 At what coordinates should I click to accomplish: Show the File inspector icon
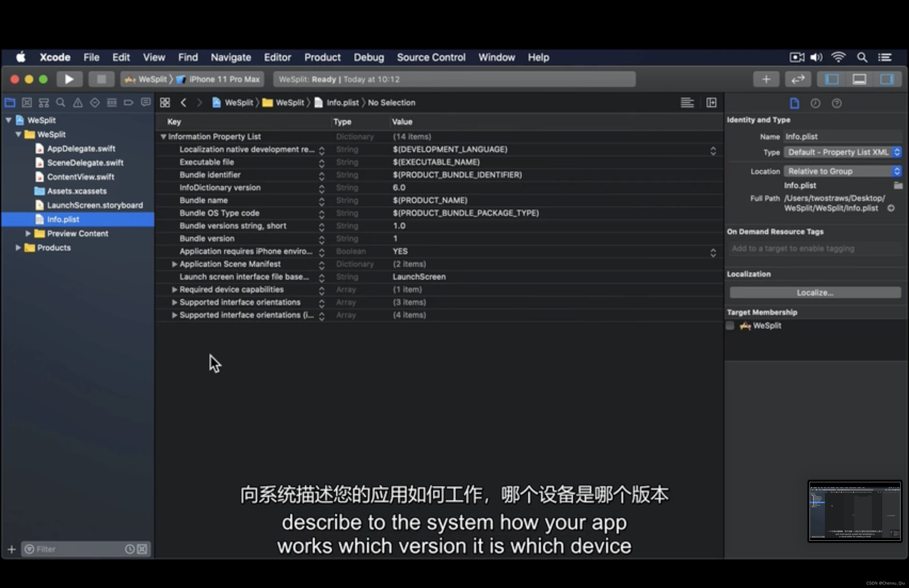794,103
